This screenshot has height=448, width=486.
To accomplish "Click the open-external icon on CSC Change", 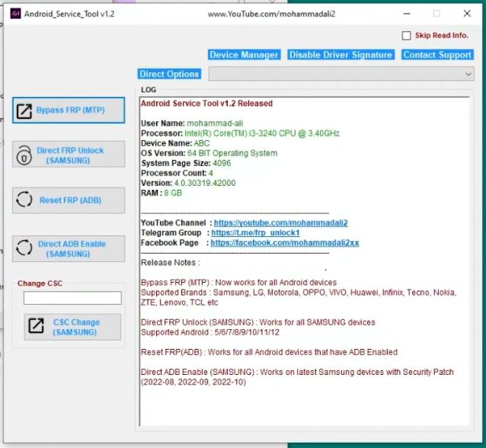I will (37, 326).
